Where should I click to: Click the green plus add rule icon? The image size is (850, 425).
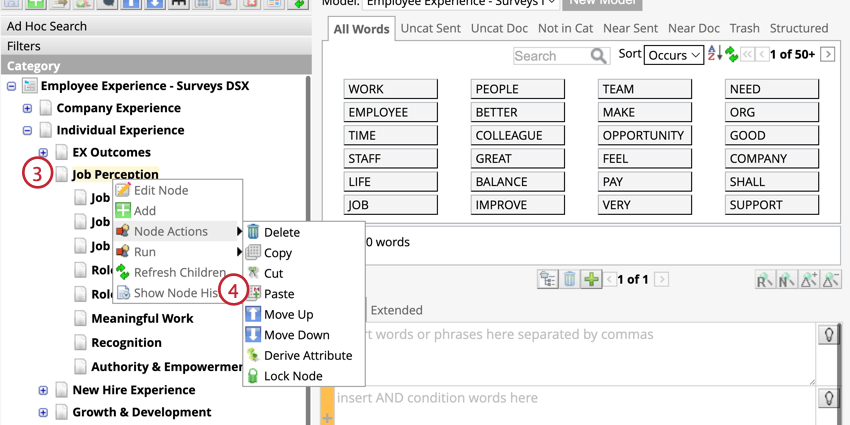click(x=591, y=279)
